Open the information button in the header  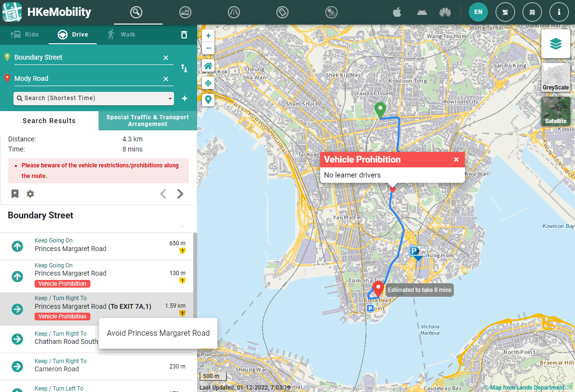[x=559, y=12]
